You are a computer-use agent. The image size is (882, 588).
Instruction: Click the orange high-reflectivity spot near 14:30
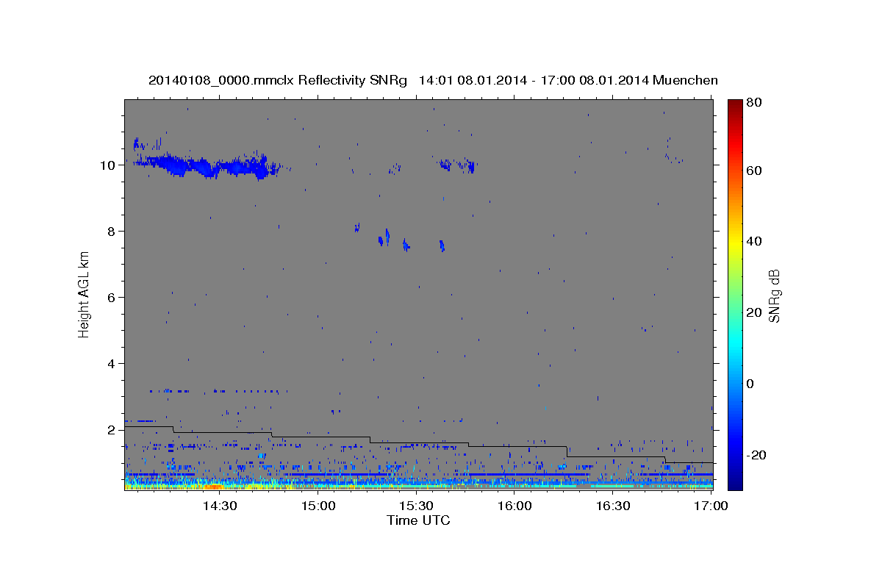pos(214,486)
